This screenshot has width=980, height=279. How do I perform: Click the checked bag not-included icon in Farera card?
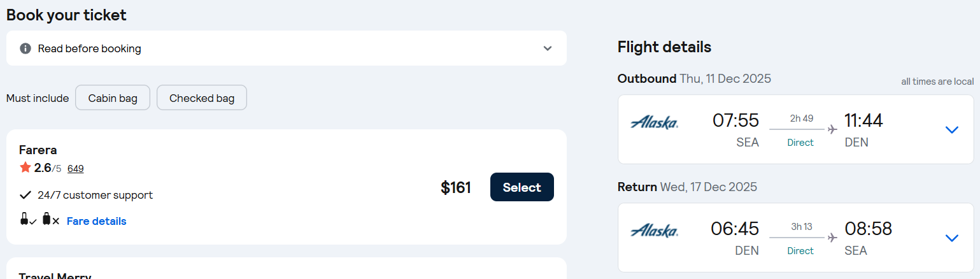pos(50,220)
